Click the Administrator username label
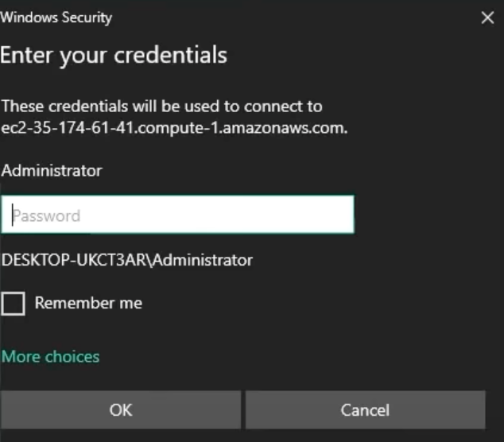The image size is (504, 442). [52, 170]
